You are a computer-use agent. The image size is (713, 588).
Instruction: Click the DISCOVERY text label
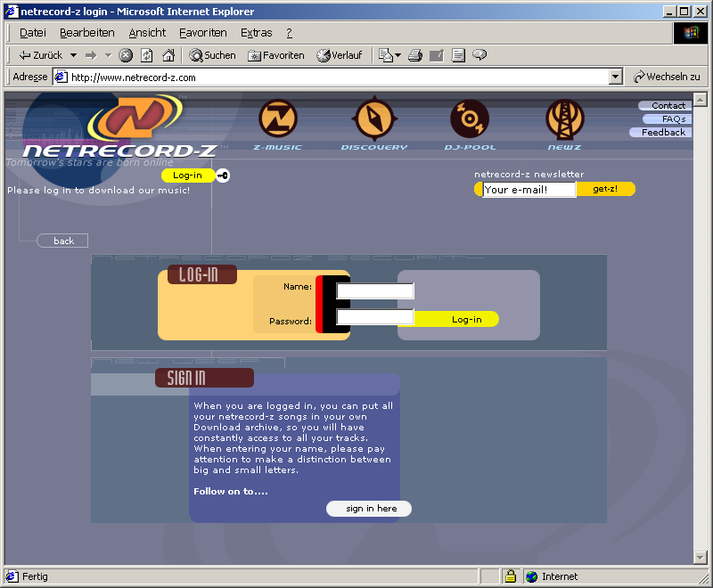coord(374,147)
